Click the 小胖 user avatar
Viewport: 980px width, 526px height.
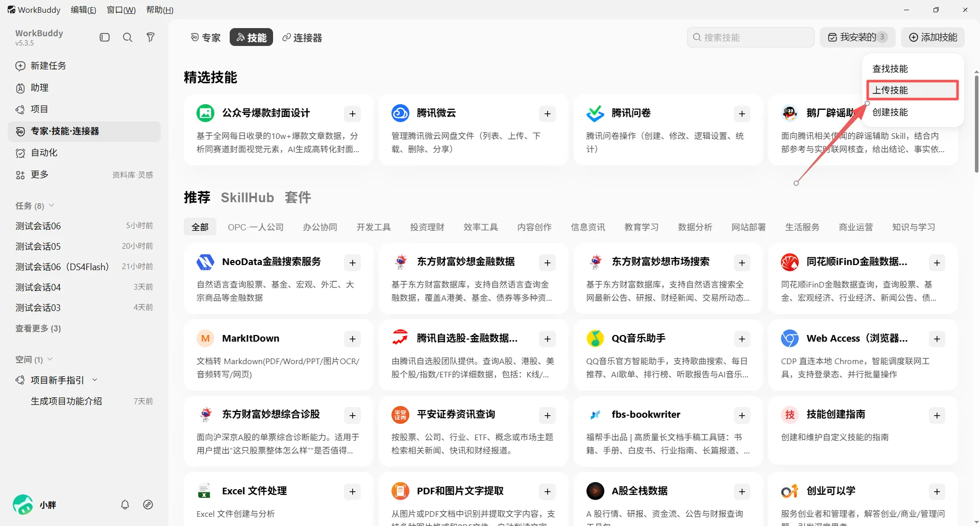(23, 505)
